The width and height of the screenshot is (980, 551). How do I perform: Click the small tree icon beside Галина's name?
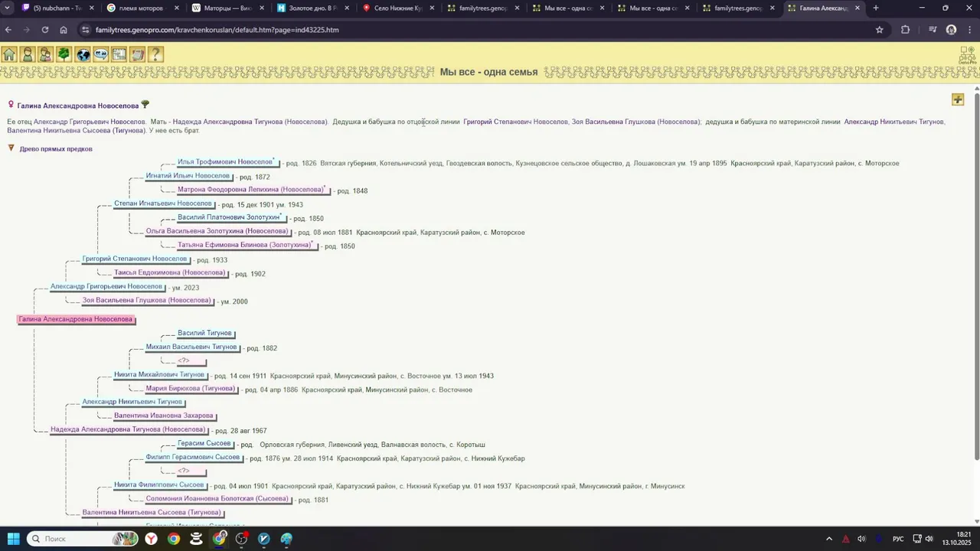click(145, 105)
